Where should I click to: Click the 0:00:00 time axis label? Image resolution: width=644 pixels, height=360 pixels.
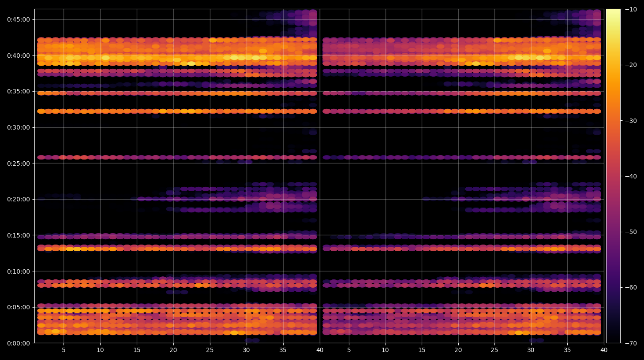click(x=19, y=343)
